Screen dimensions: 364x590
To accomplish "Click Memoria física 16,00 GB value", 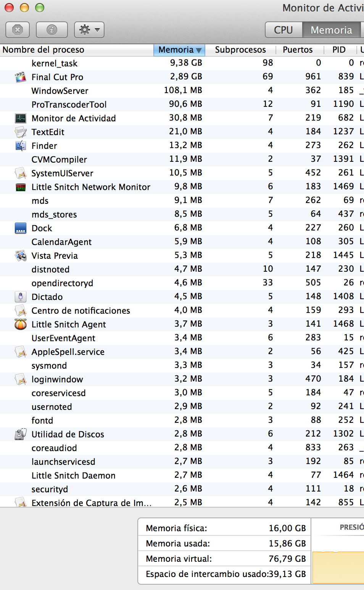I will 287,528.
